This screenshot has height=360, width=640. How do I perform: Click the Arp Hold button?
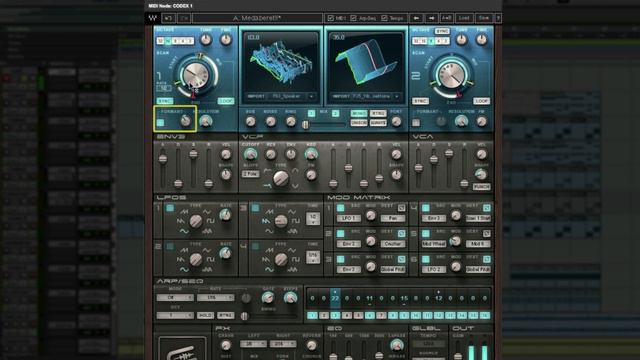tap(205, 315)
